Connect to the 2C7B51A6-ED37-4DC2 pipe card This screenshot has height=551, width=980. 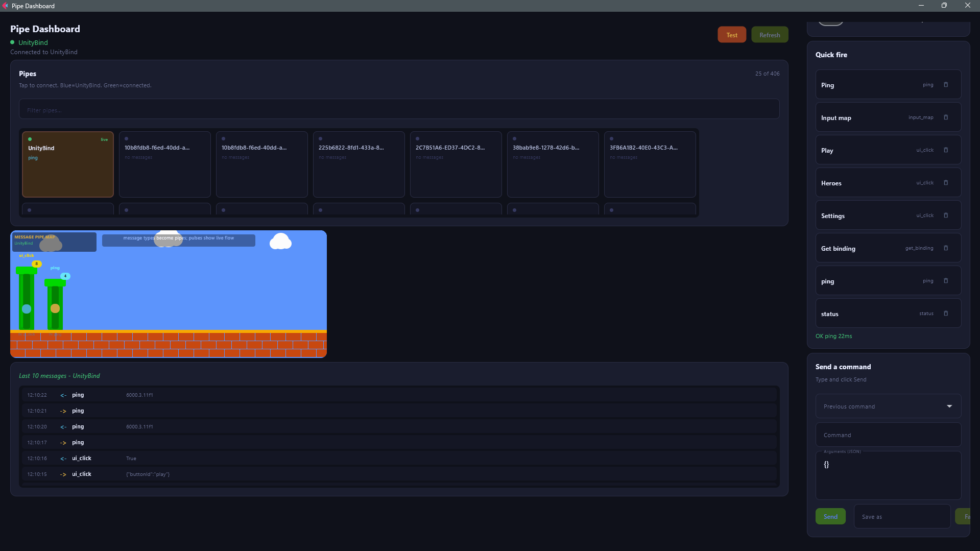[456, 164]
